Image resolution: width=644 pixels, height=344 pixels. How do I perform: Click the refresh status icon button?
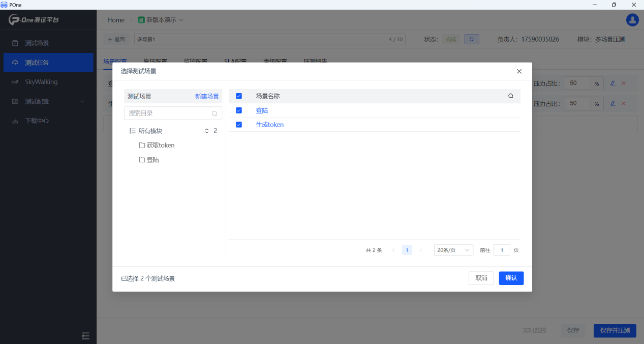[x=471, y=39]
